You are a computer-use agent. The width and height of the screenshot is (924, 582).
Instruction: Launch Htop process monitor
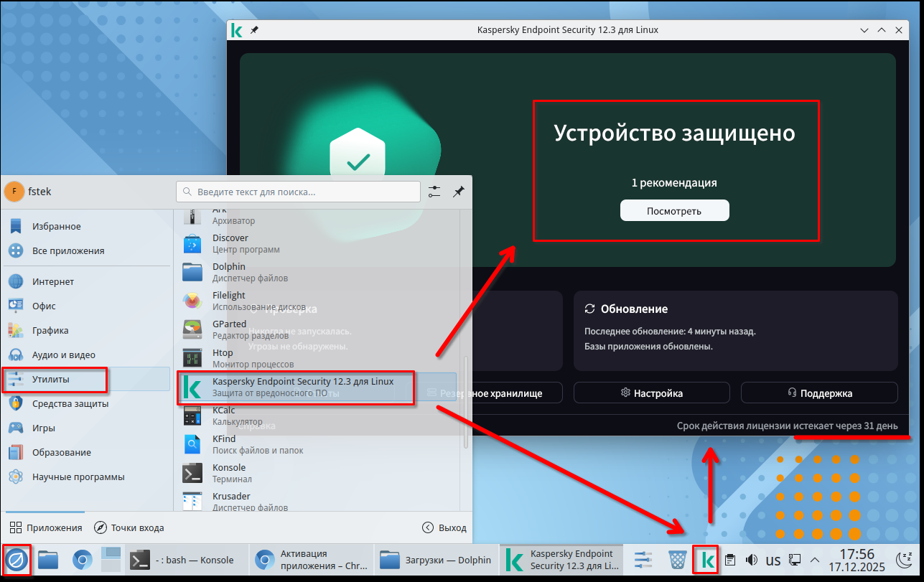point(223,358)
